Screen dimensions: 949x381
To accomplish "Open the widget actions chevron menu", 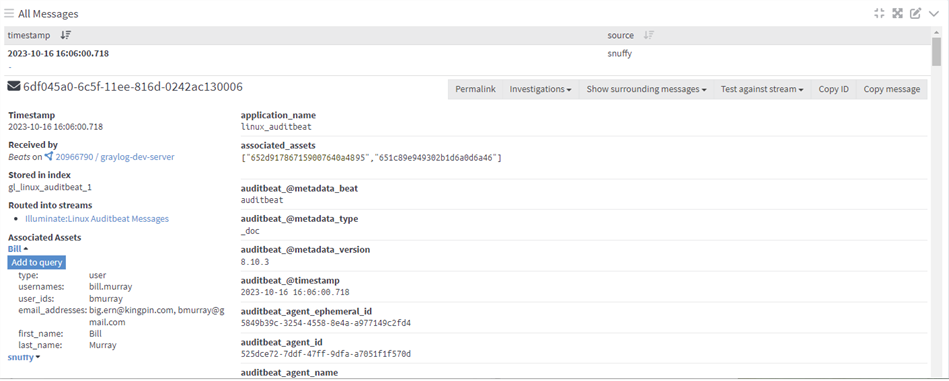I will point(934,13).
